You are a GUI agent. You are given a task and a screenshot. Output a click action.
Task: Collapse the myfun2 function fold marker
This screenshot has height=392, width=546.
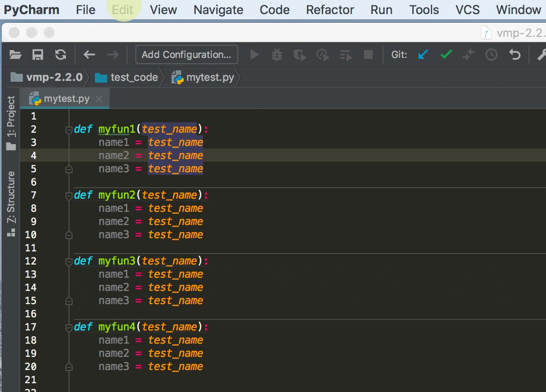pos(69,196)
